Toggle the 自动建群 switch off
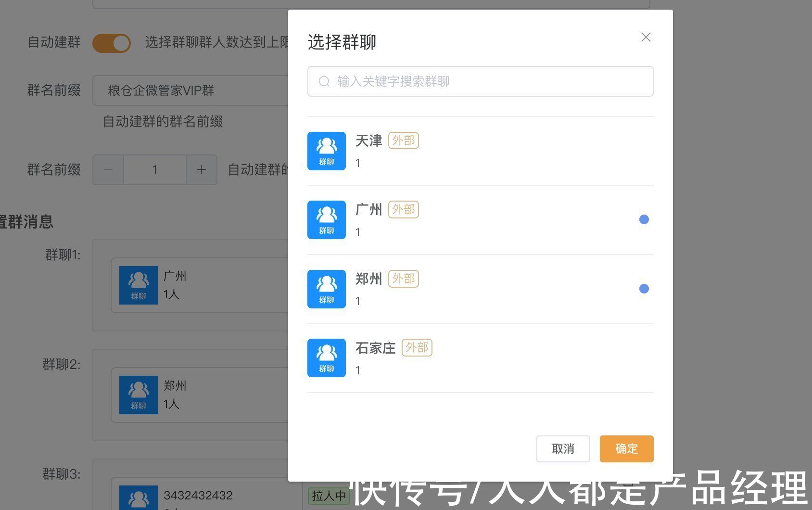 tap(112, 43)
